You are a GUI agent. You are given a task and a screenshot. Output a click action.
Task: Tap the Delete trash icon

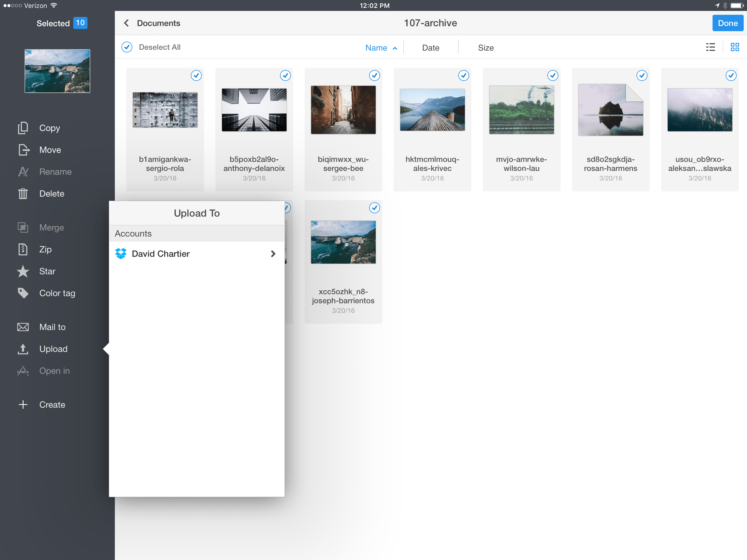pos(23,194)
